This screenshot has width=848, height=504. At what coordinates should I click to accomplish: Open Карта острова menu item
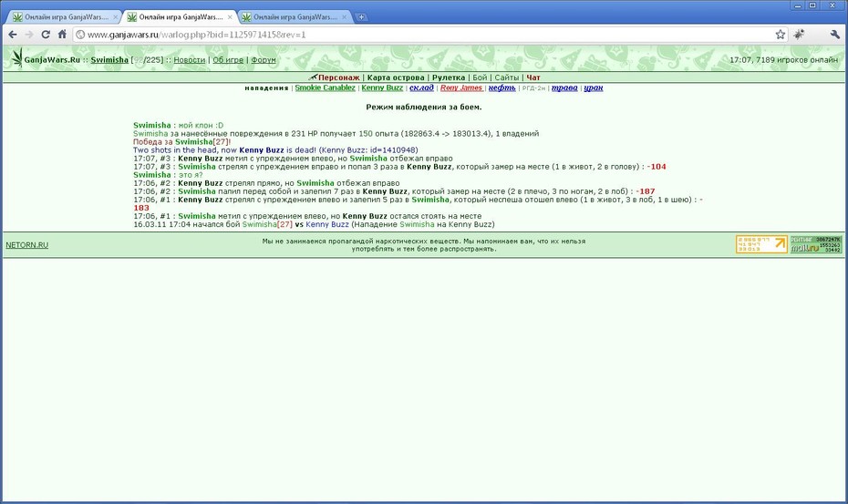coord(396,77)
